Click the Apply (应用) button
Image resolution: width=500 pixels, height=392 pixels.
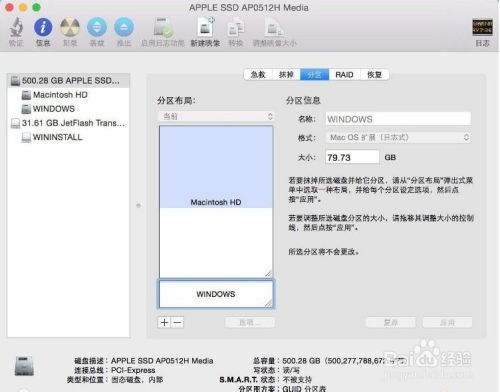click(x=447, y=322)
